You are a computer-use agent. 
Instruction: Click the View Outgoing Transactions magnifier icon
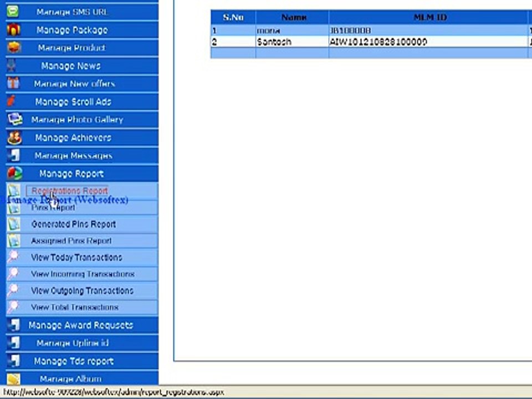13,290
